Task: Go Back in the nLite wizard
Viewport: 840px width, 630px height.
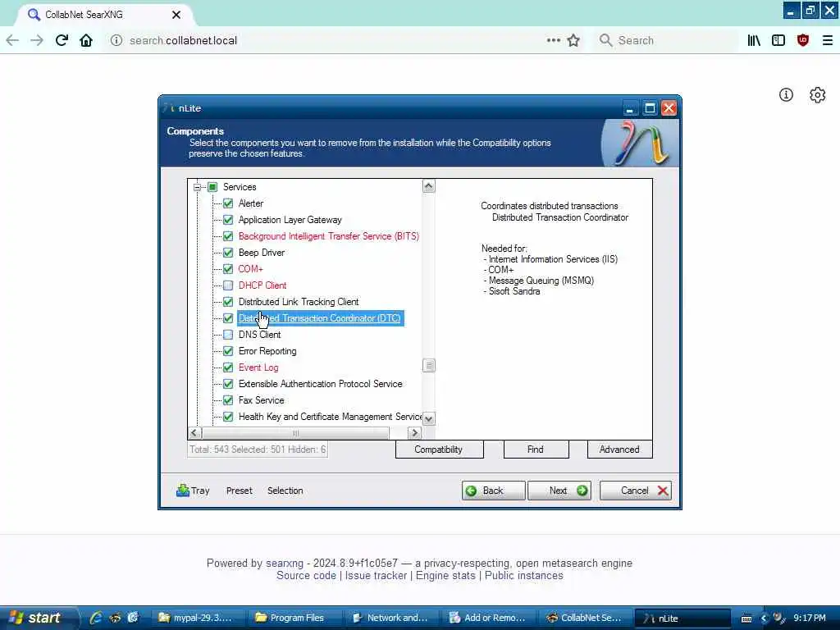Action: [493, 491]
